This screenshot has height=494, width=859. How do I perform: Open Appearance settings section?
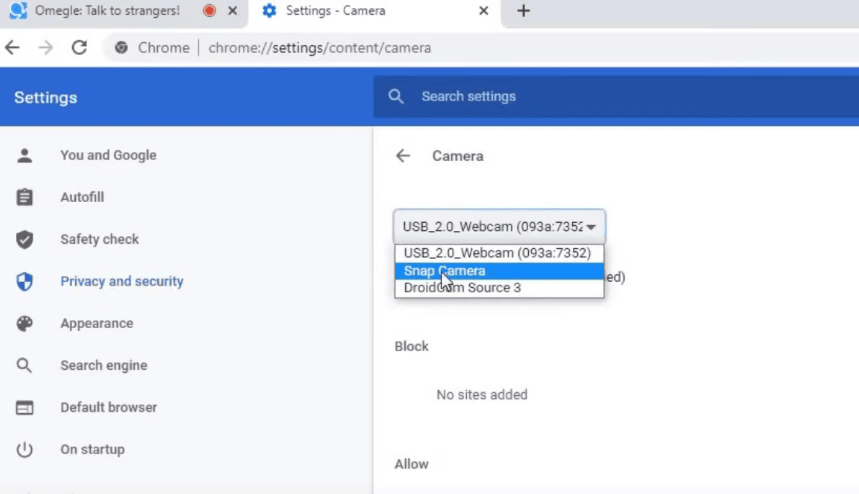(x=97, y=323)
